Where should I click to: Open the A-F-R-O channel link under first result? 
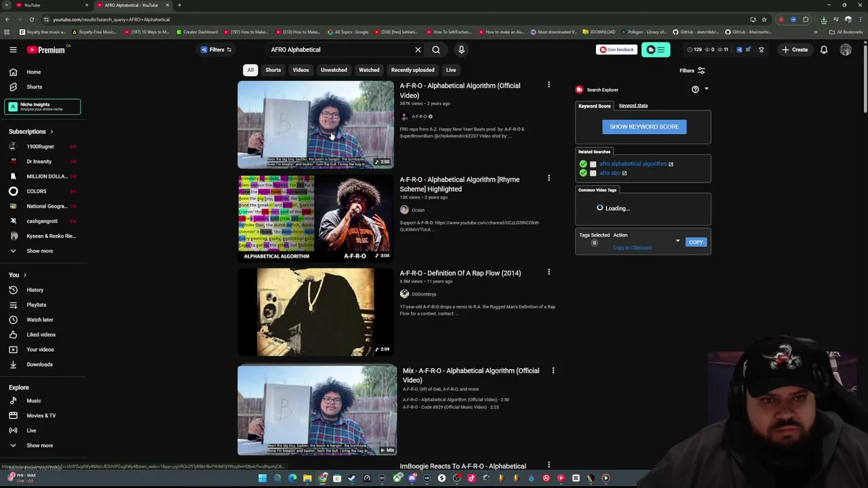pyautogui.click(x=419, y=117)
